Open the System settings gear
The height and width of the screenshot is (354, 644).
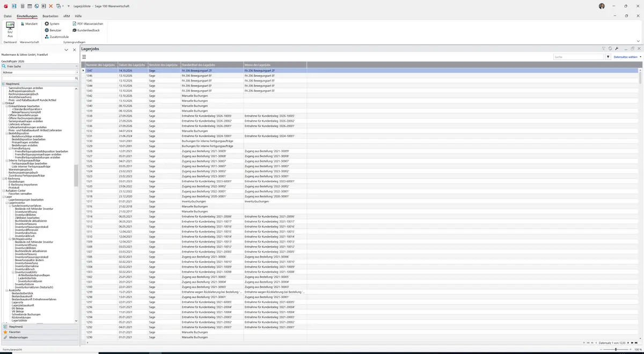(x=52, y=24)
